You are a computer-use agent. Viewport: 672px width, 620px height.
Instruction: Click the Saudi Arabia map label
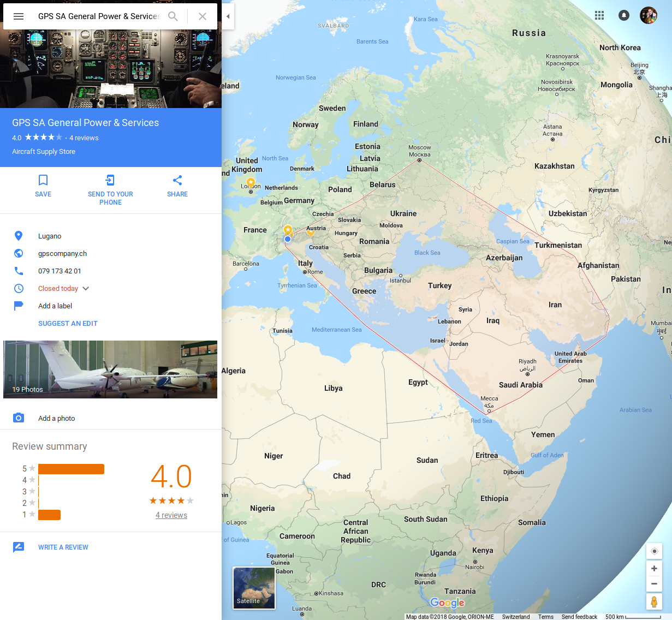(521, 385)
